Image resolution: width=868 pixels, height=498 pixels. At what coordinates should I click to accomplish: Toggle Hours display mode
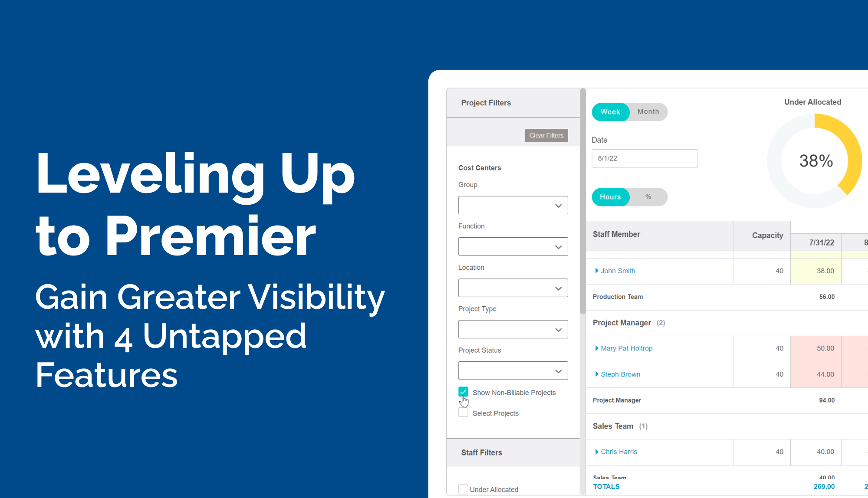[x=611, y=197]
